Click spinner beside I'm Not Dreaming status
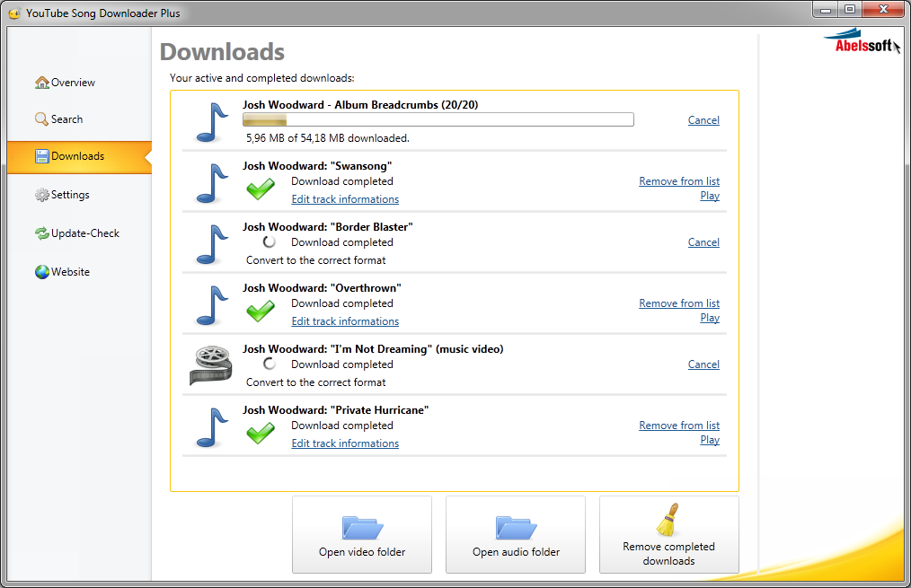Screen dimensions: 911x588 pos(269,364)
